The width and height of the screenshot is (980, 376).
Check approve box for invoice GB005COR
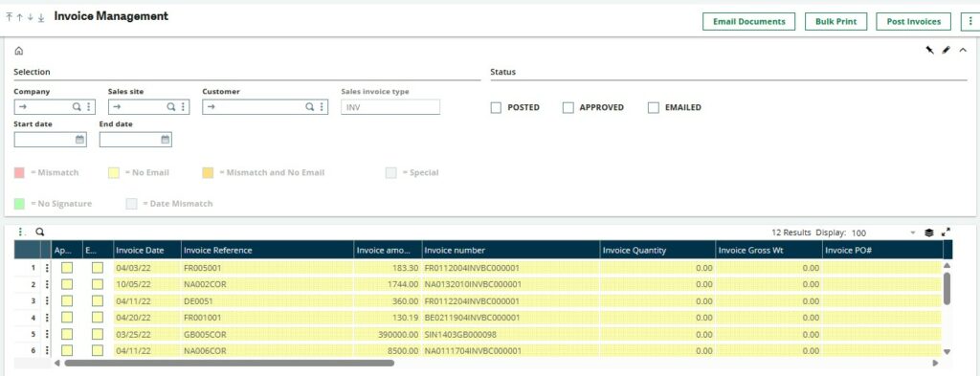(67, 334)
